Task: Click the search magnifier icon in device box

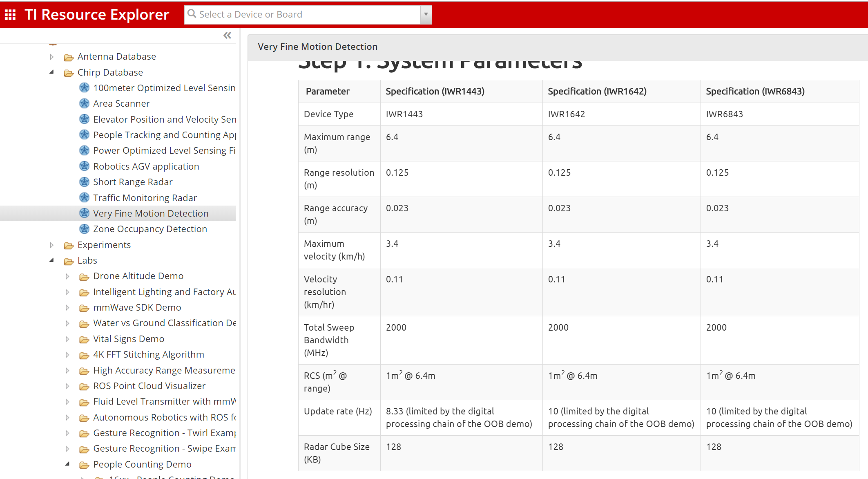Action: (x=192, y=13)
